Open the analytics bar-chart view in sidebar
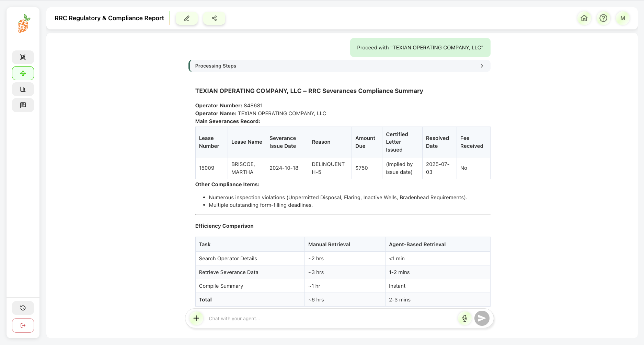The image size is (644, 345). 23,89
